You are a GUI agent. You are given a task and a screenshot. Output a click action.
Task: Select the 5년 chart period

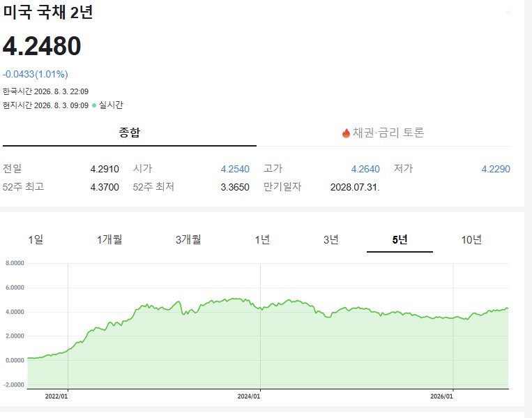coord(400,240)
